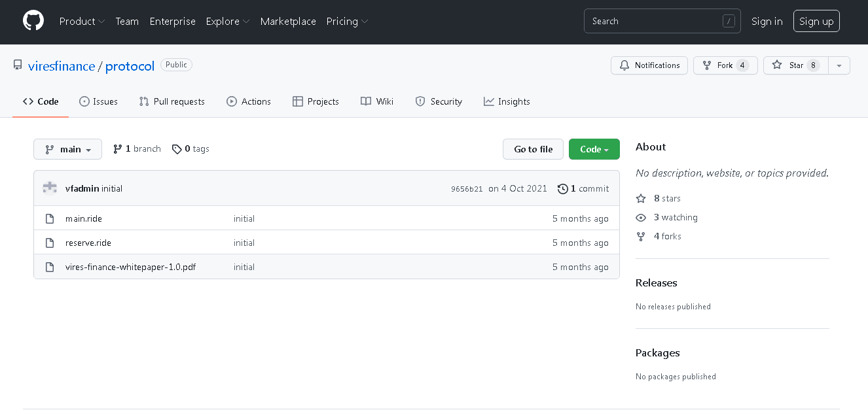Switch to the Issues tab
This screenshot has height=410, width=868.
tap(98, 101)
